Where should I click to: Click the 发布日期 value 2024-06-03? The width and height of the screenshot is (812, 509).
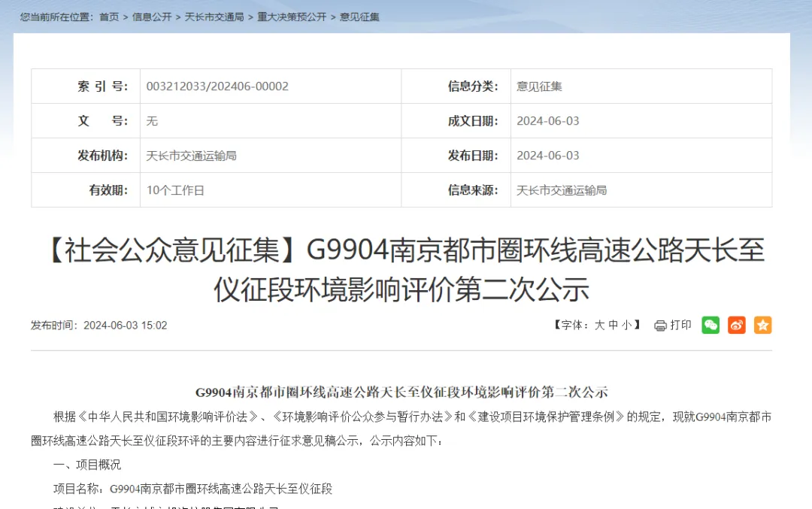tap(548, 156)
